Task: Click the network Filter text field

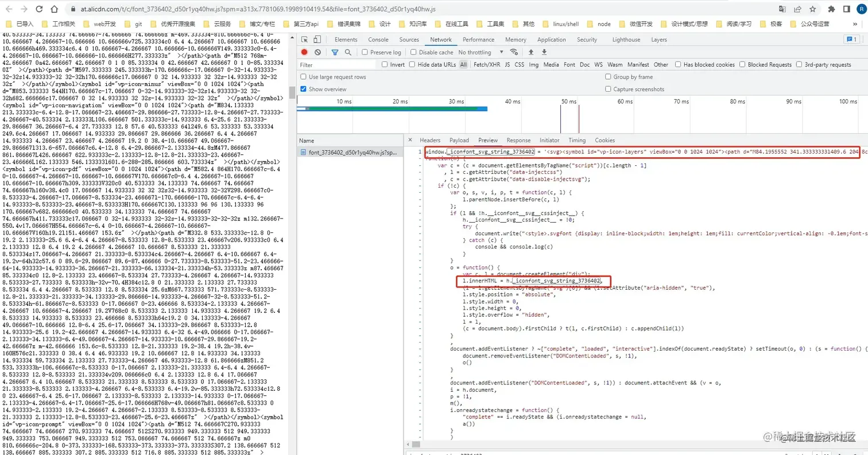Action: click(338, 65)
